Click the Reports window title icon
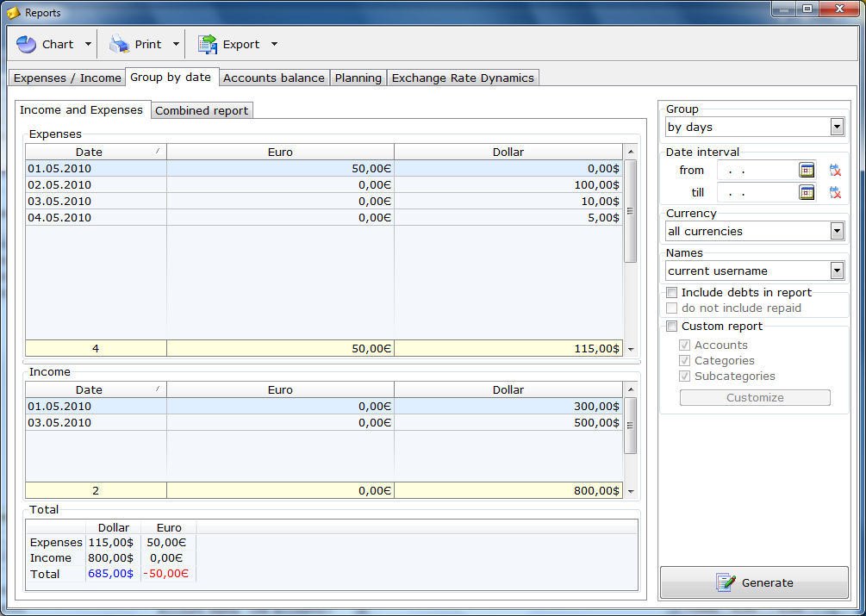Viewport: 866px width, 616px height. coord(14,13)
